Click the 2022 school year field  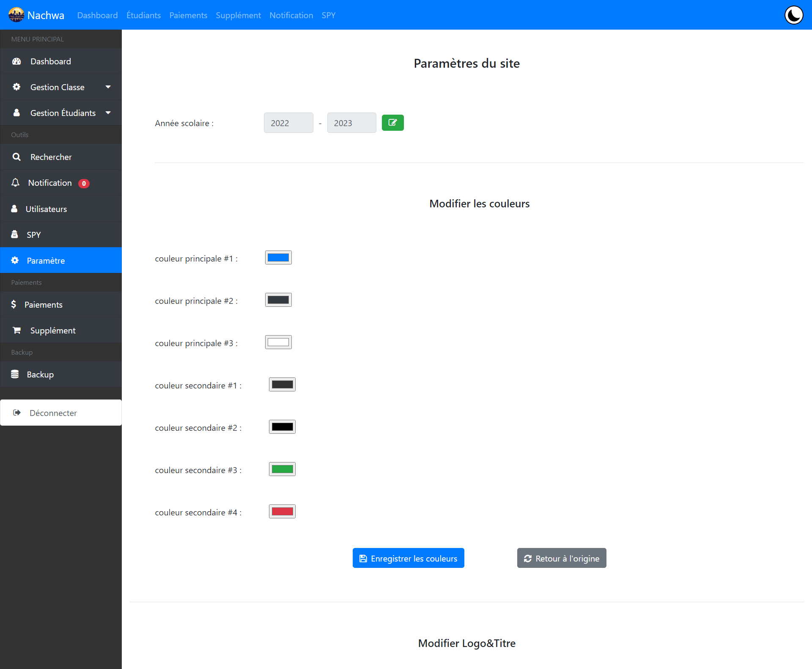pyautogui.click(x=288, y=123)
